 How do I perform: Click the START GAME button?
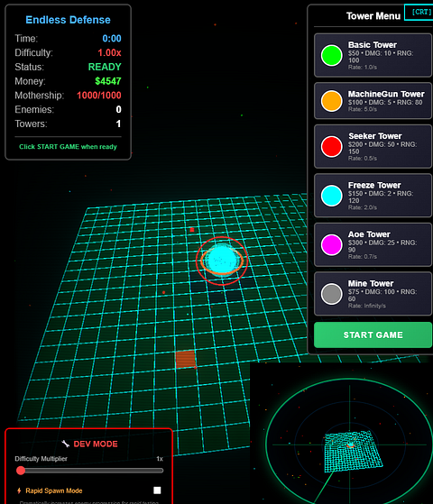(x=373, y=334)
